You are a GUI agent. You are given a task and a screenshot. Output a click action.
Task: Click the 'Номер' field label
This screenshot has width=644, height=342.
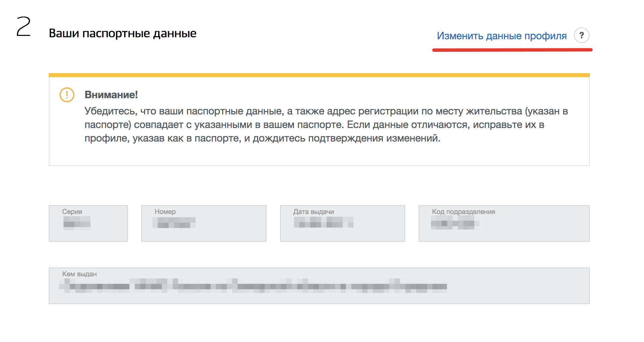[165, 212]
